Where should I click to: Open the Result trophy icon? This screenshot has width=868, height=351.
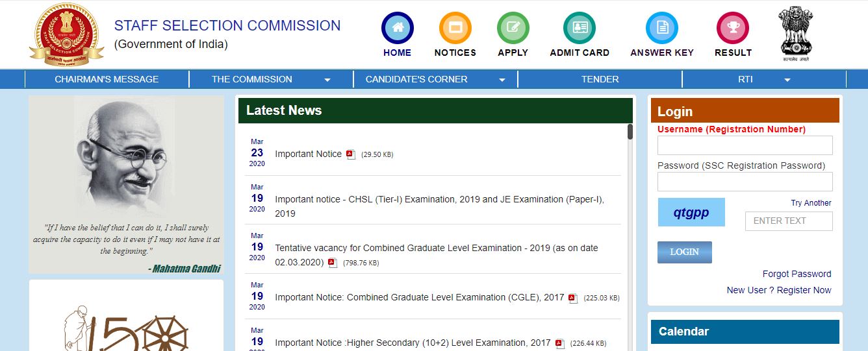[733, 28]
